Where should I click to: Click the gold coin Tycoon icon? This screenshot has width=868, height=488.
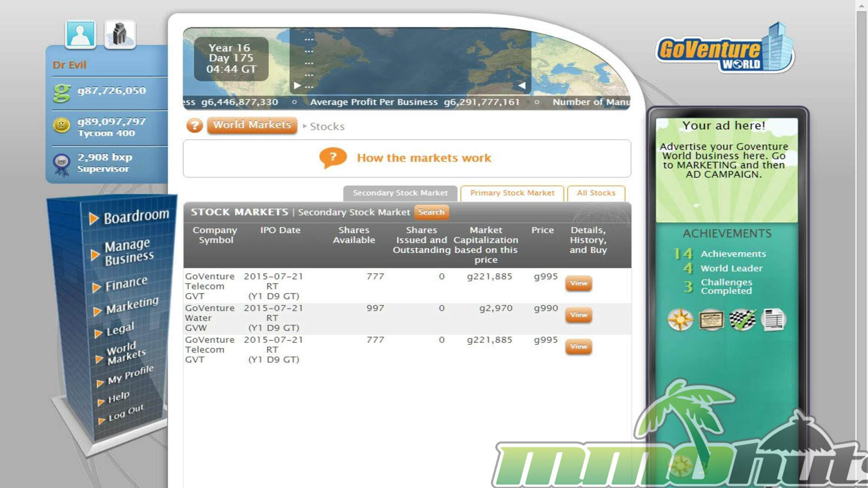coord(61,125)
